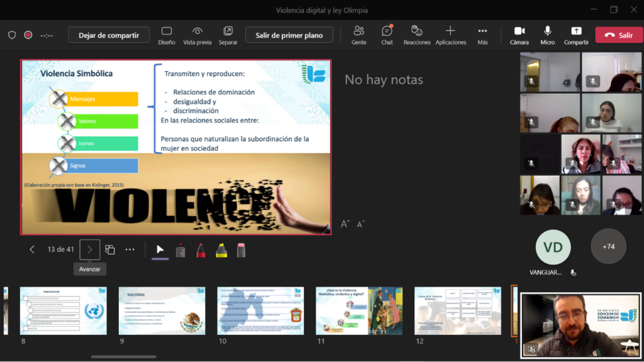
Task: Click self-view camera options icon
Action: (531, 349)
